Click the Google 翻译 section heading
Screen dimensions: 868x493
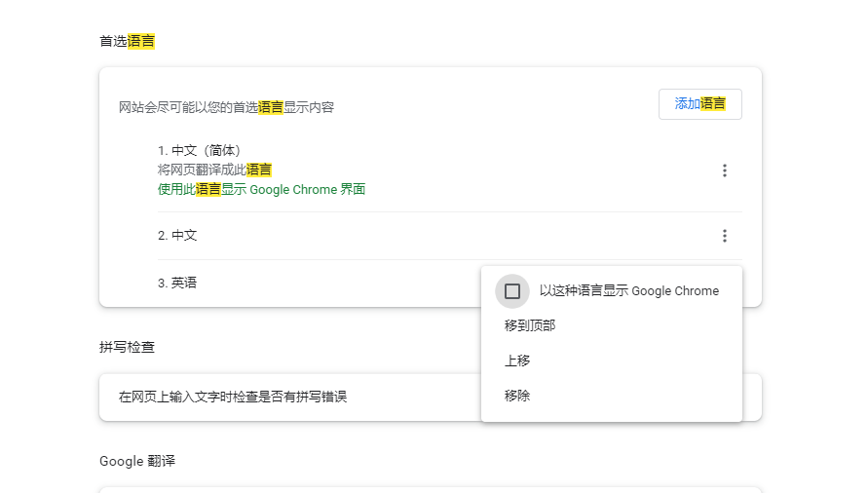[x=137, y=461]
